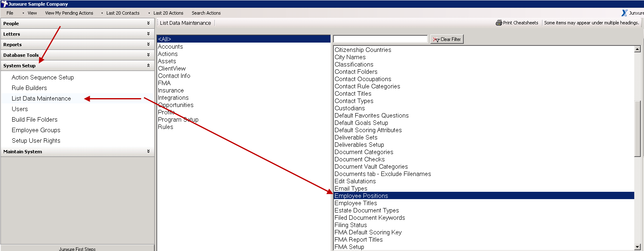Viewport: 644px width, 251px height.
Task: Select the Insurance category
Action: (x=171, y=90)
